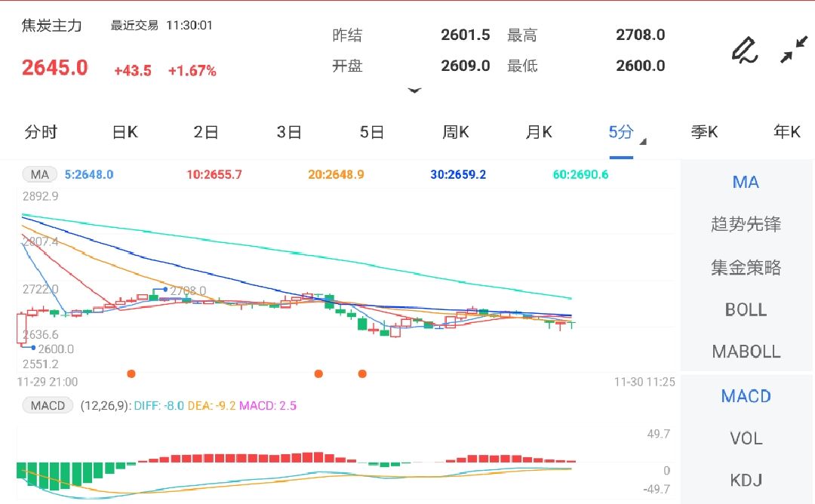Expand the quote details chevron

(414, 91)
